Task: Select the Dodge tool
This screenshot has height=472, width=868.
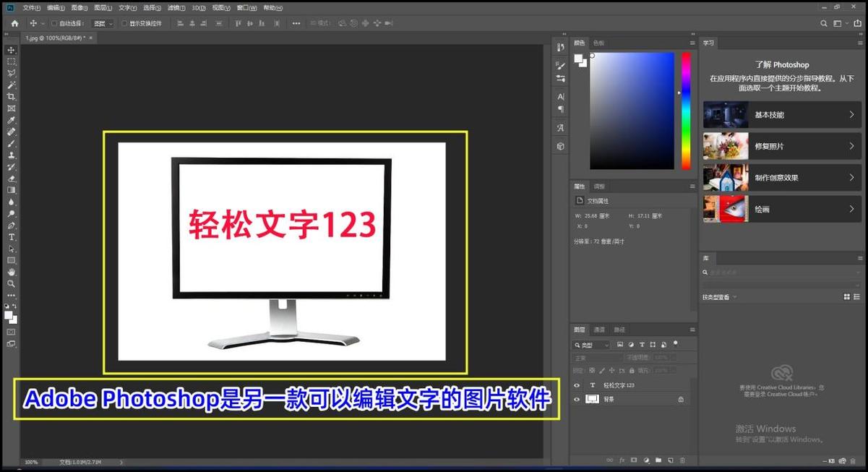Action: coord(11,213)
